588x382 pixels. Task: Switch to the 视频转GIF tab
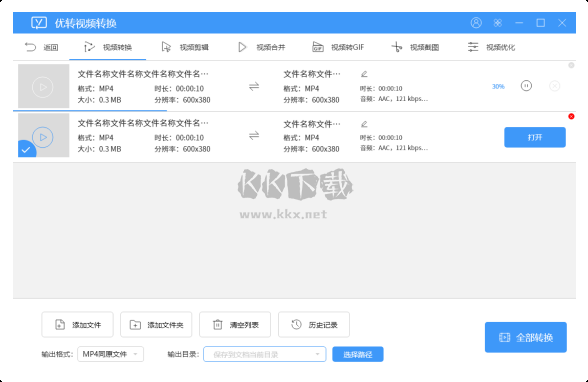click(338, 47)
